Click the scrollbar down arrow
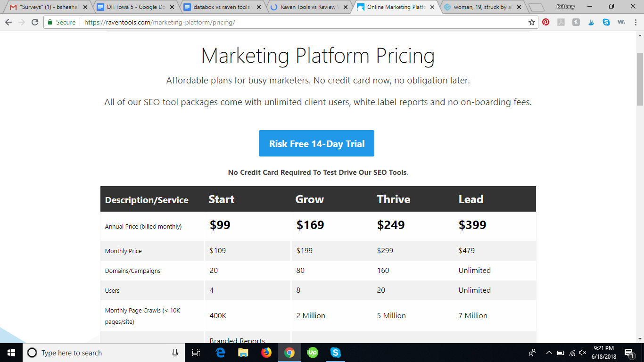This screenshot has width=644, height=362. coord(640,339)
